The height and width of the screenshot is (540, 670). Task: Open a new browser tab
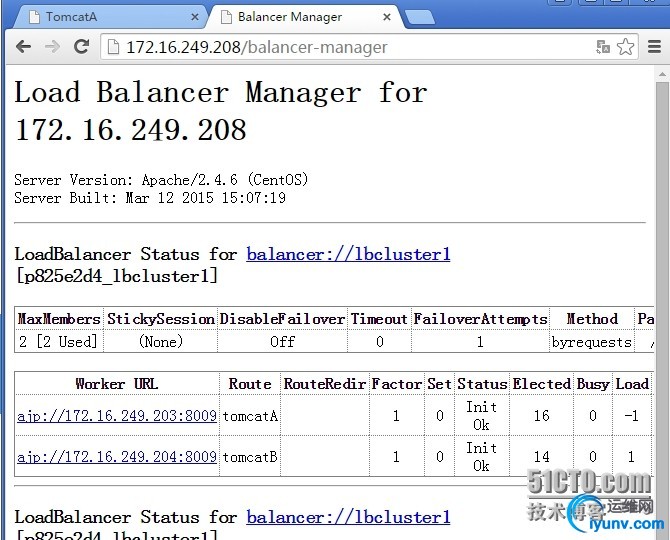pos(420,18)
